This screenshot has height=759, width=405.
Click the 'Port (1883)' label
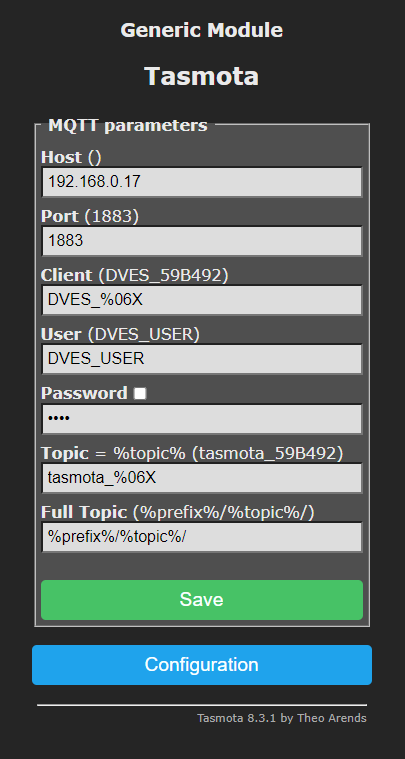point(90,216)
